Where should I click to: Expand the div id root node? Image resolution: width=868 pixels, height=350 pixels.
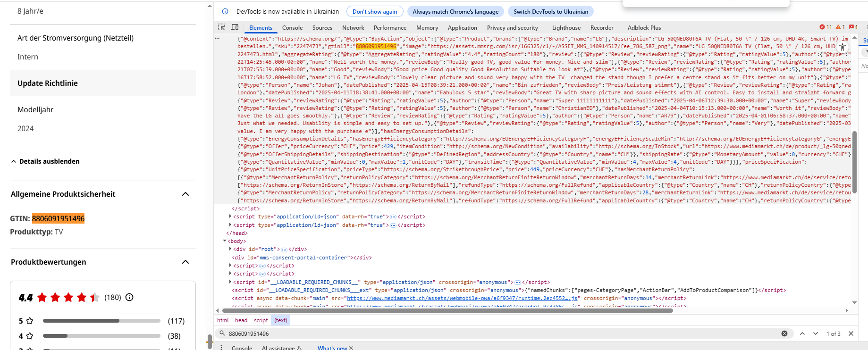coord(230,249)
